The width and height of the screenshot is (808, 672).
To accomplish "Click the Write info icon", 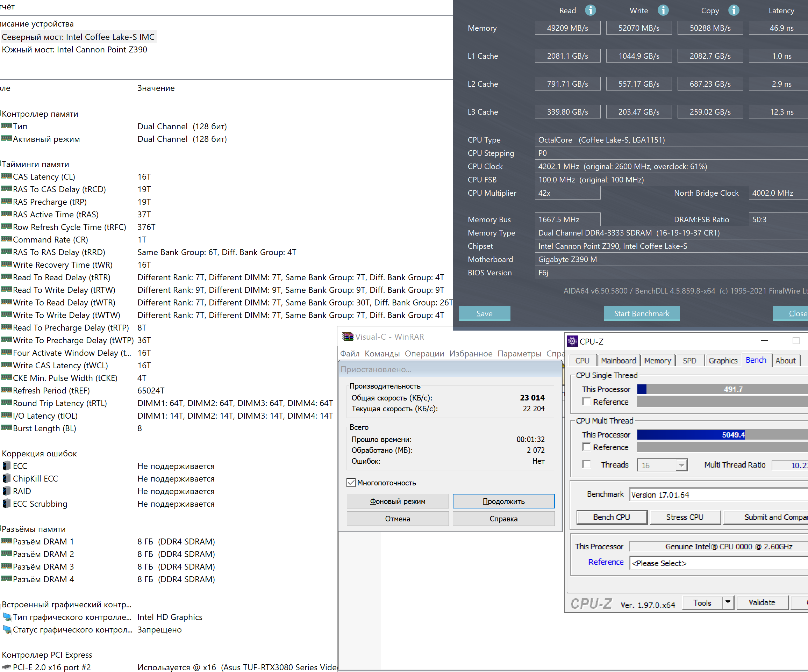I will (x=663, y=10).
